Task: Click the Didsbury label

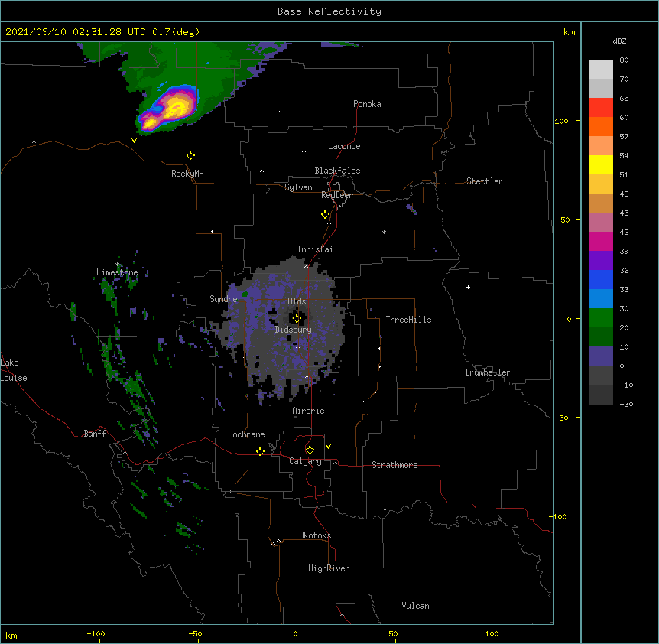Action: pos(293,330)
